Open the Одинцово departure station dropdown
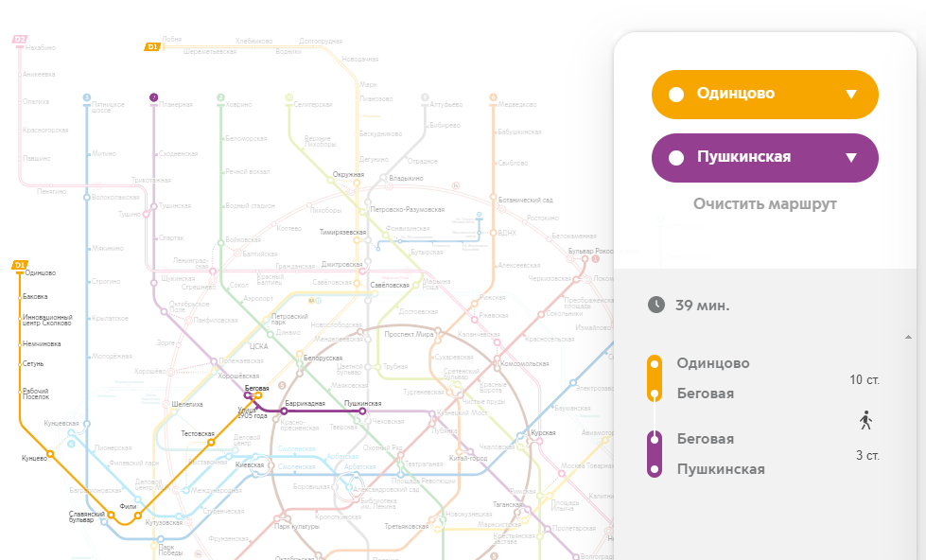 [x=764, y=95]
